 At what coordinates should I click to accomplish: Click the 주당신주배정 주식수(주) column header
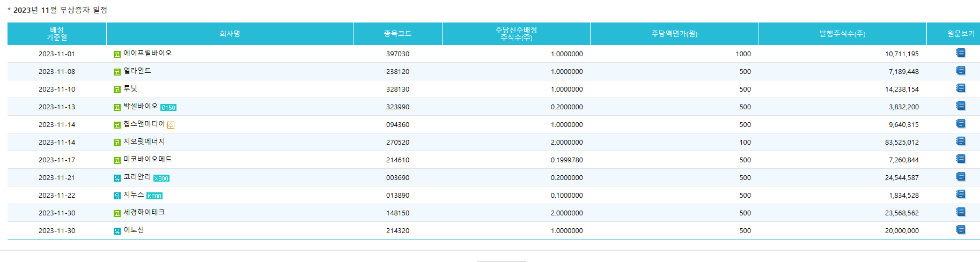[x=516, y=34]
